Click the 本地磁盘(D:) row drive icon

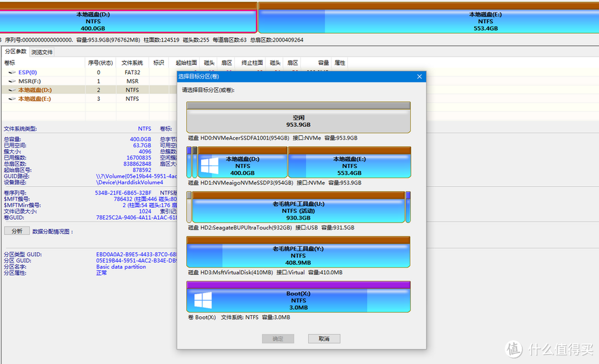tap(12, 90)
